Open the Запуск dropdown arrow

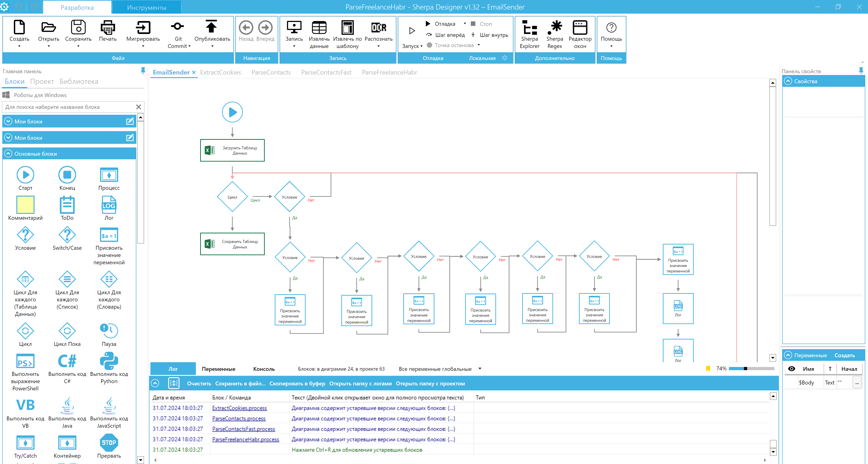coord(421,46)
